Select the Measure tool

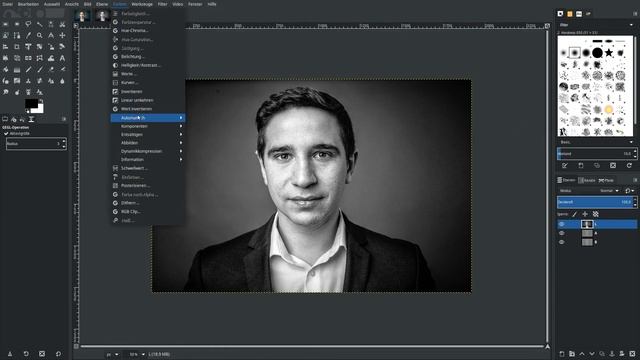(51, 36)
